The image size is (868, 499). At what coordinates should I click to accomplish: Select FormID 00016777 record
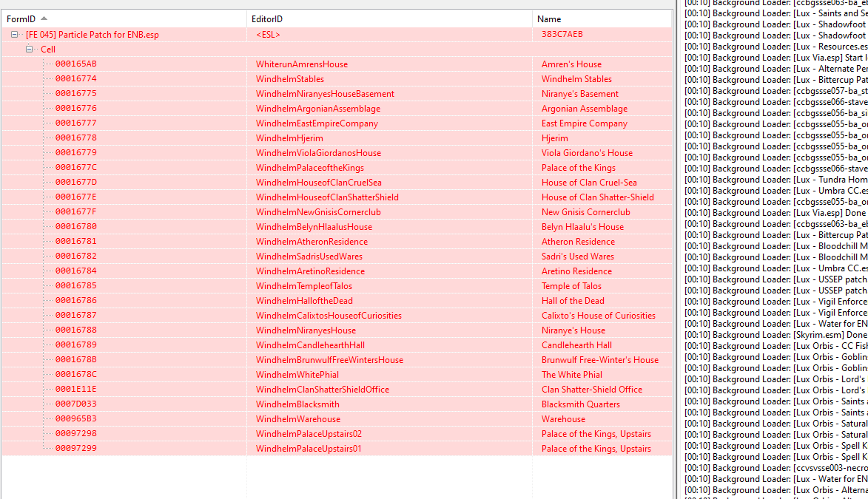[75, 123]
